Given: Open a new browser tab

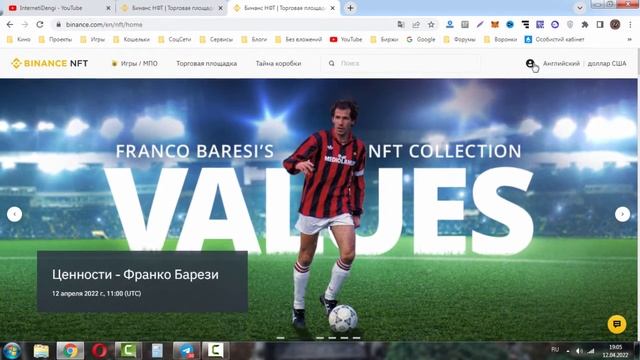Looking at the screenshot, I should (x=350, y=8).
